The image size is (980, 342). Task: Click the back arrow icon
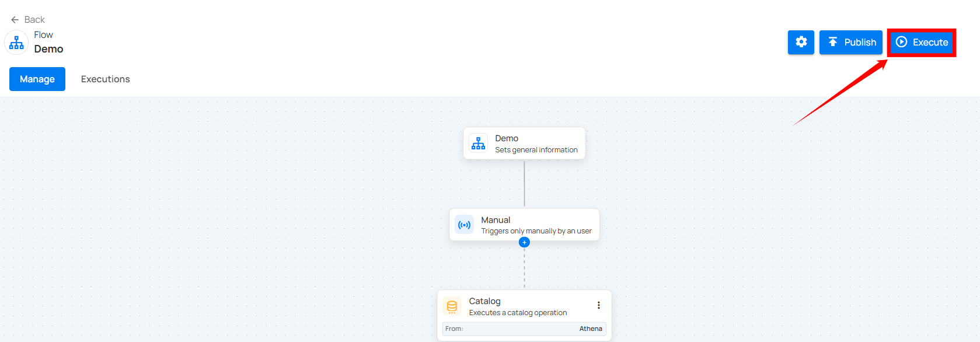click(x=15, y=20)
